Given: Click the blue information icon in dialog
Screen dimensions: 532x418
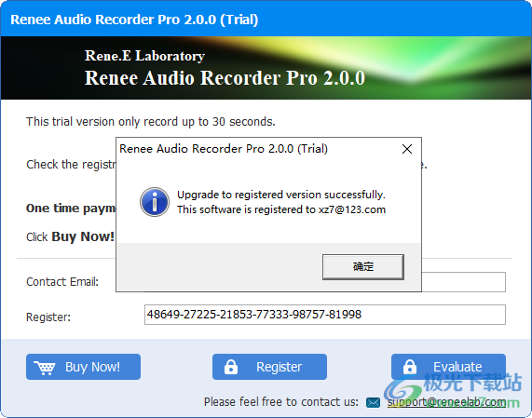Looking at the screenshot, I should [x=155, y=202].
